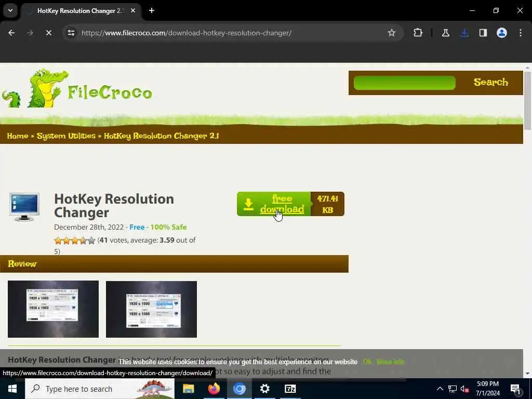The image size is (532, 399).
Task: Click the free download button
Action: [x=274, y=204]
